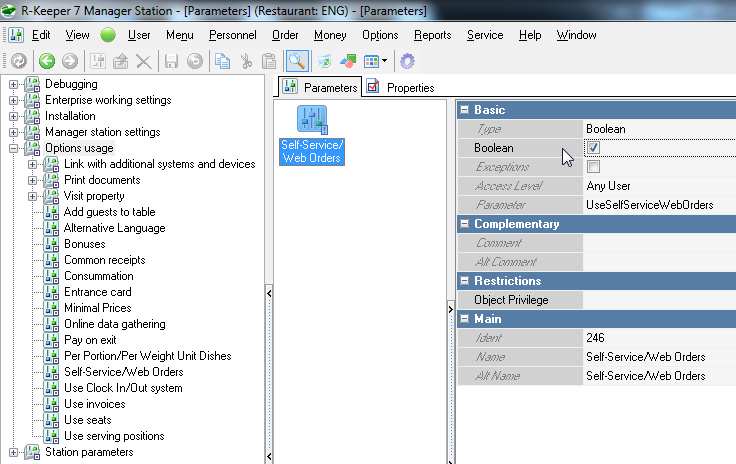This screenshot has width=736, height=464.
Task: Click the Cut scissors icon
Action: coord(246,61)
